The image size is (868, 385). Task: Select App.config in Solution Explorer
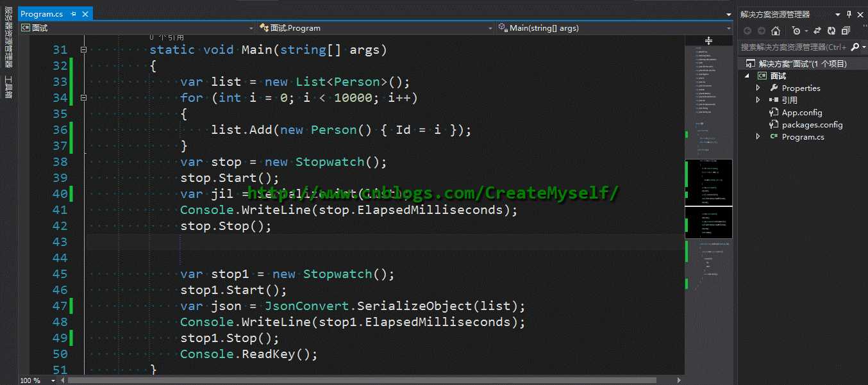pyautogui.click(x=803, y=112)
